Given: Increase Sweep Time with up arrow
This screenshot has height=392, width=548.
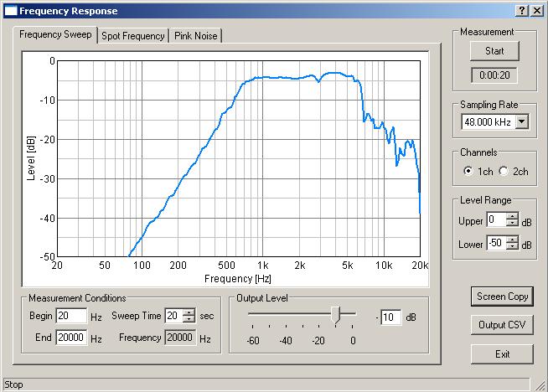Looking at the screenshot, I should click(x=189, y=312).
